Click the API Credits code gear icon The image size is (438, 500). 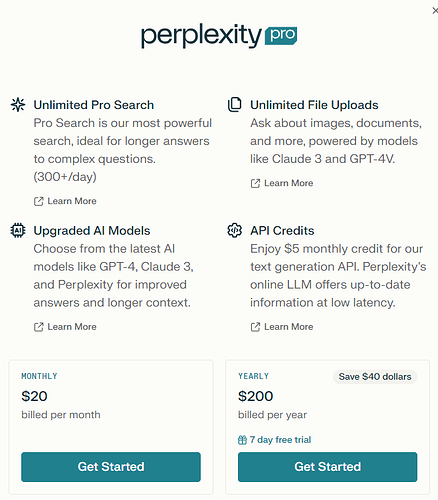click(235, 230)
